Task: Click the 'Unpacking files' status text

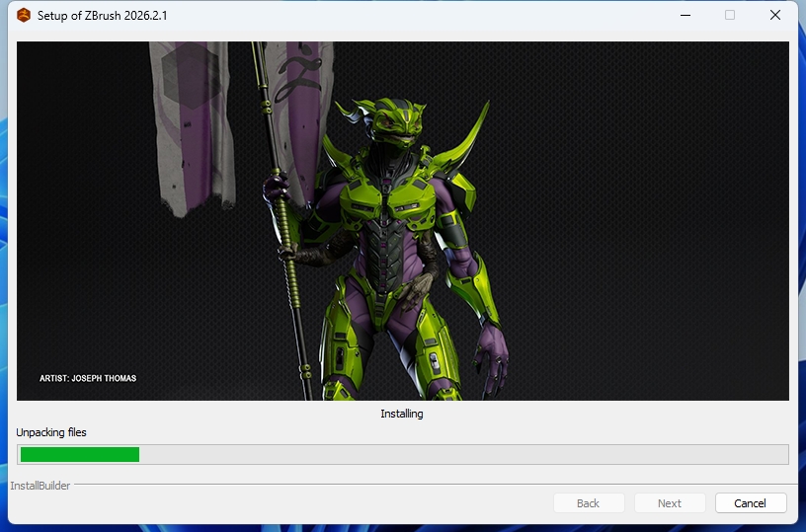Action: [51, 432]
